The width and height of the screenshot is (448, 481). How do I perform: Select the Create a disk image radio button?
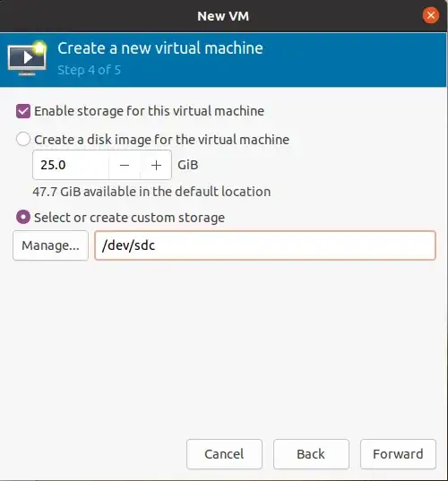click(23, 139)
